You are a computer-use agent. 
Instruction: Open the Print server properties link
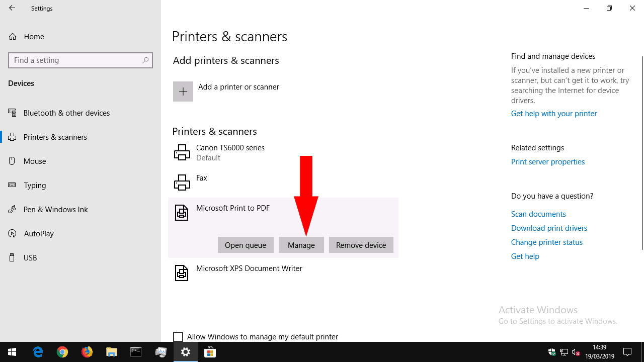548,162
